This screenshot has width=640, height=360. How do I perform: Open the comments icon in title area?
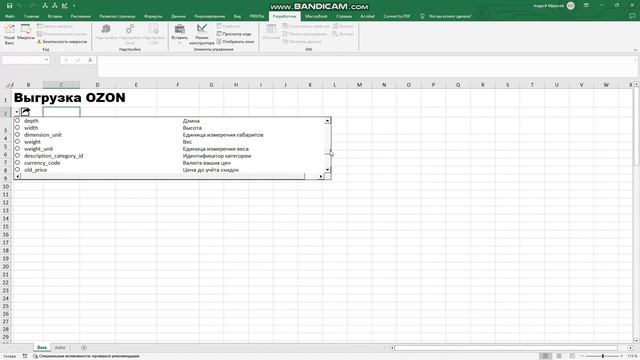632,16
